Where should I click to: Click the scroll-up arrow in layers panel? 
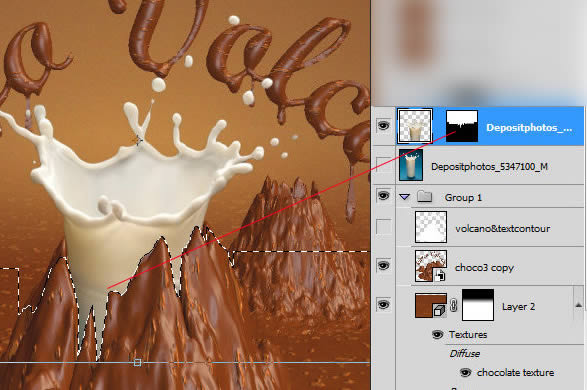pyautogui.click(x=578, y=305)
